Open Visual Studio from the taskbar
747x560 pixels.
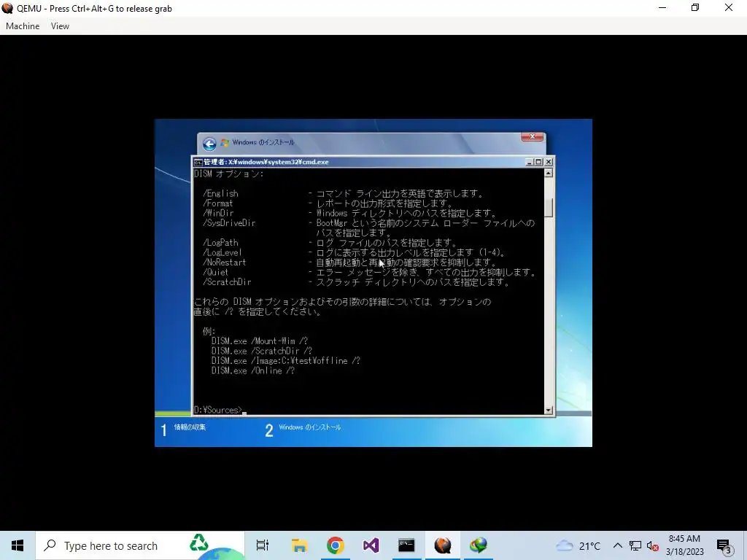tap(371, 545)
